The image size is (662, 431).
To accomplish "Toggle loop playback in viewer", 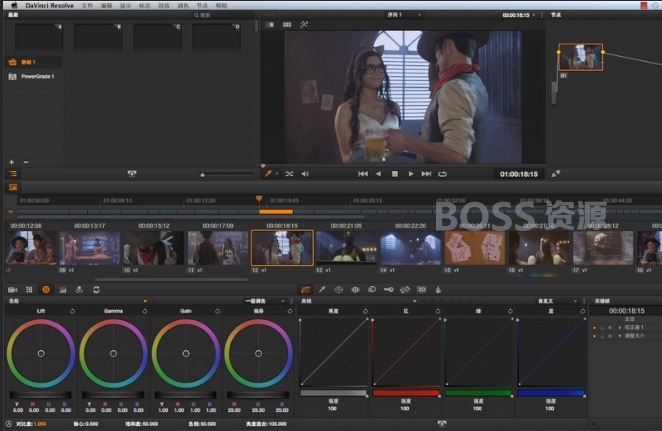I will pos(442,174).
